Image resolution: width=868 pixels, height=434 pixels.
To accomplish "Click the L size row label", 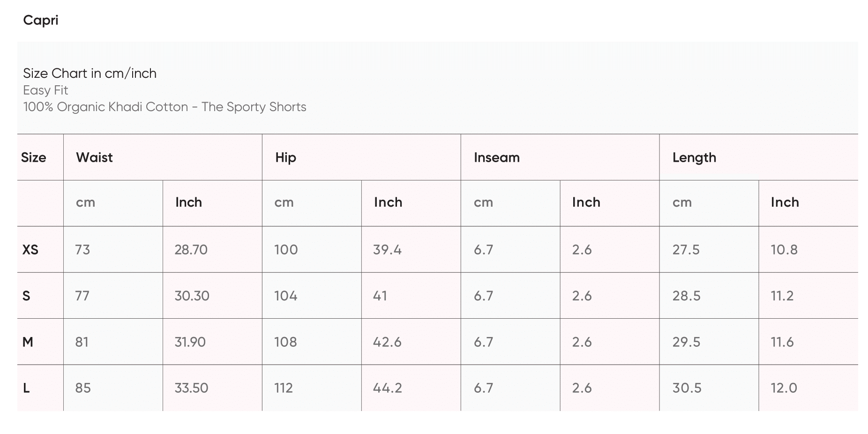I will 26,388.
